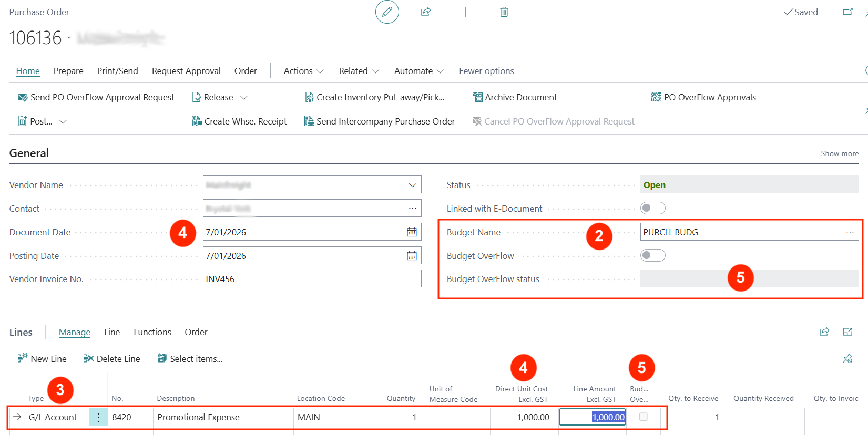Switch to the Prepare tab
The width and height of the screenshot is (868, 435).
(68, 71)
